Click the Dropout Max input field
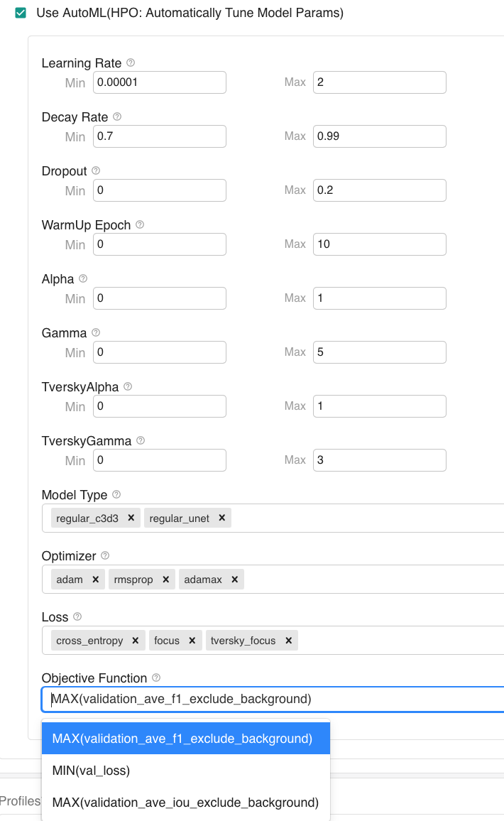 [379, 190]
